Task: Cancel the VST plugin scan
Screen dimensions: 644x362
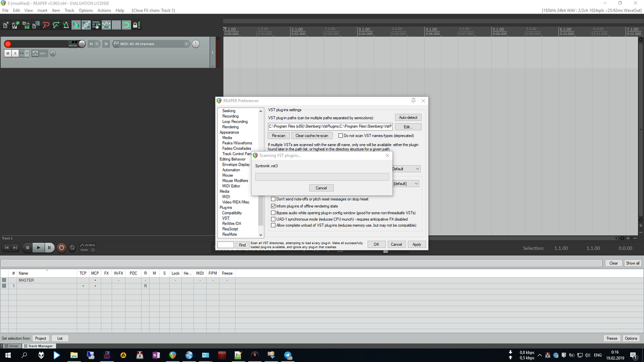Action: (x=321, y=188)
